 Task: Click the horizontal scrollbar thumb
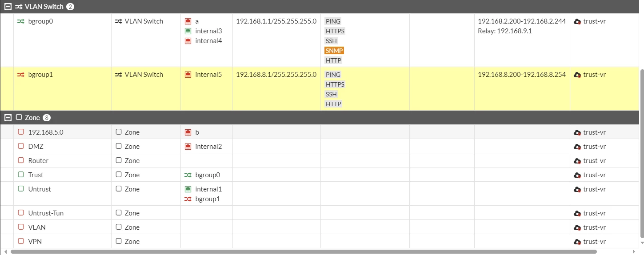pos(303,252)
